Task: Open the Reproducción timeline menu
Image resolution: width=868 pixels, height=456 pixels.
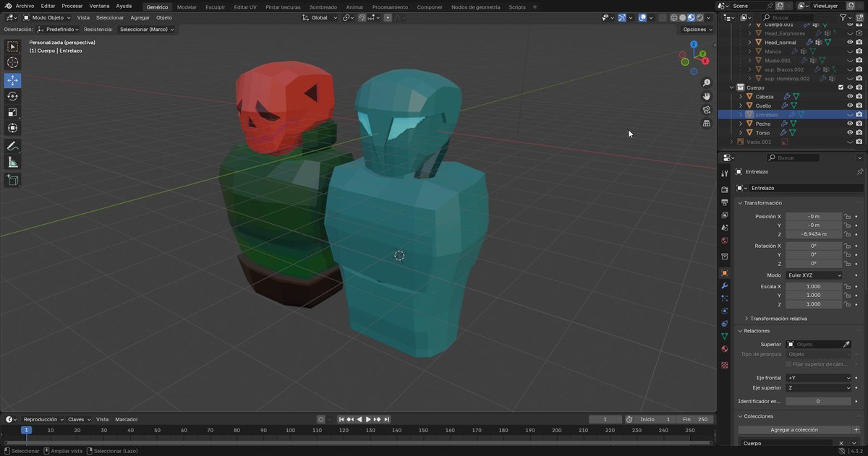Action: coord(43,419)
